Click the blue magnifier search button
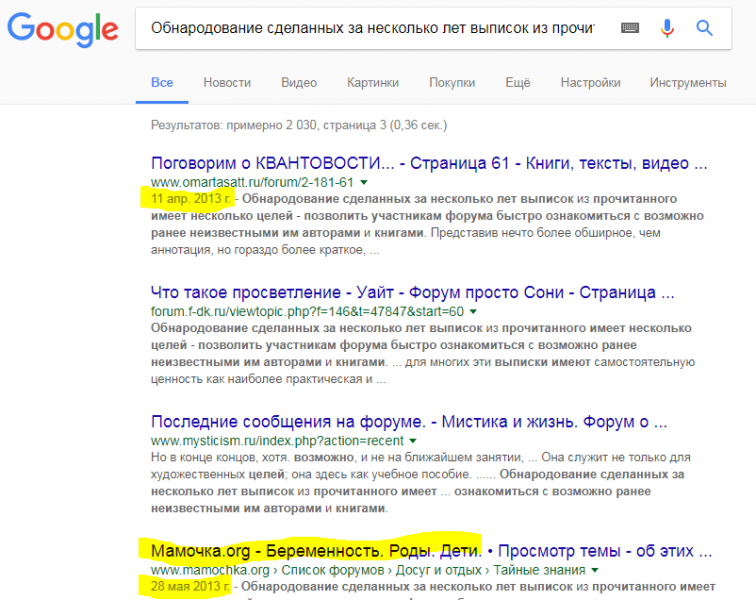The width and height of the screenshot is (756, 600). tap(705, 28)
